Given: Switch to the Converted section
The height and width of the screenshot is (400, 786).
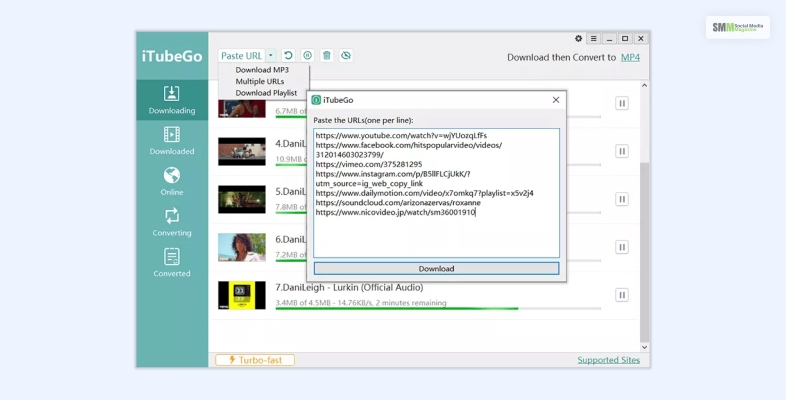Looking at the screenshot, I should (172, 263).
